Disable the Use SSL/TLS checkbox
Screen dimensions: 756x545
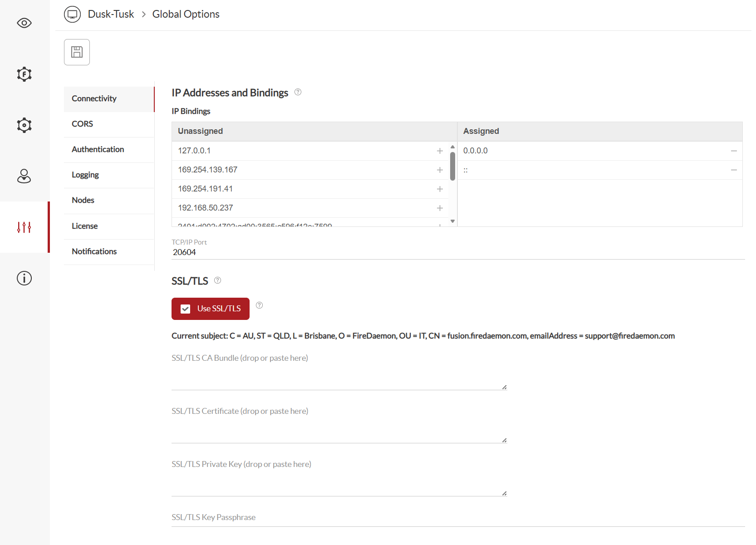(x=185, y=309)
